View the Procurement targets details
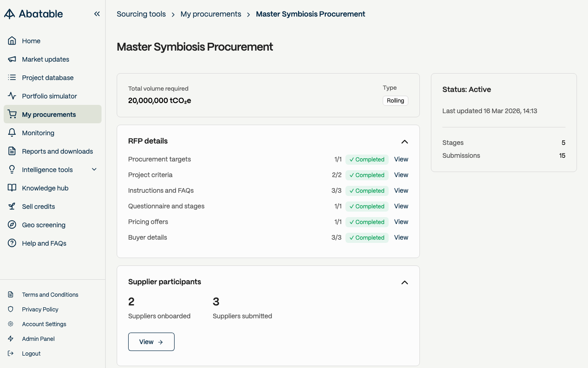588x368 pixels. (x=401, y=159)
